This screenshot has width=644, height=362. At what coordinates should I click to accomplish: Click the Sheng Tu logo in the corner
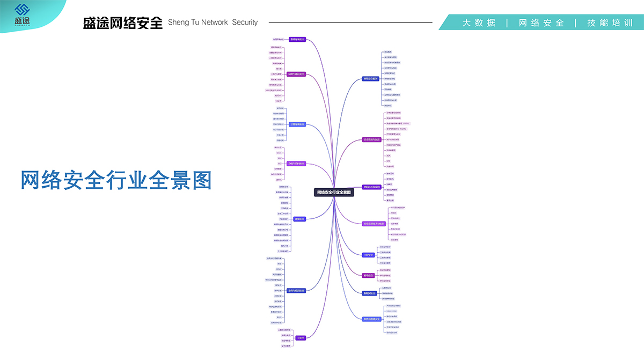23,14
